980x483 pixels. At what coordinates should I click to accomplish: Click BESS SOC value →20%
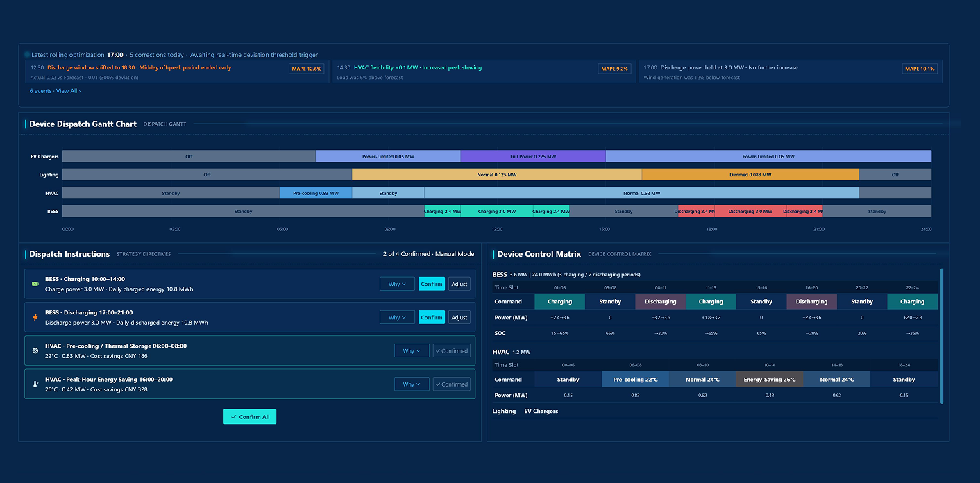[x=811, y=333]
